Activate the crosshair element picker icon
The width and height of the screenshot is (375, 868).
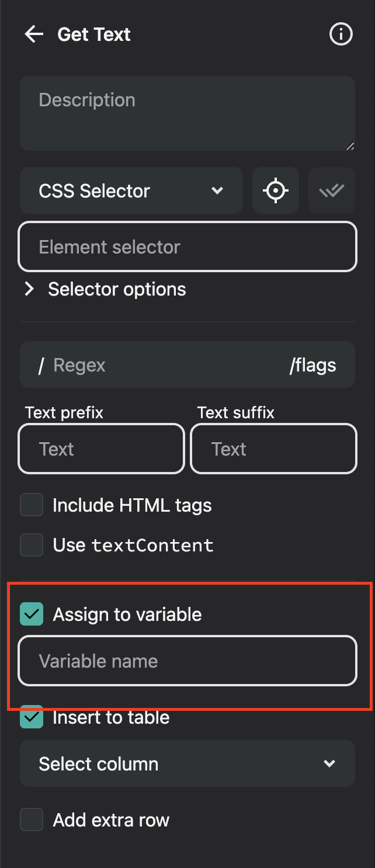click(x=276, y=190)
